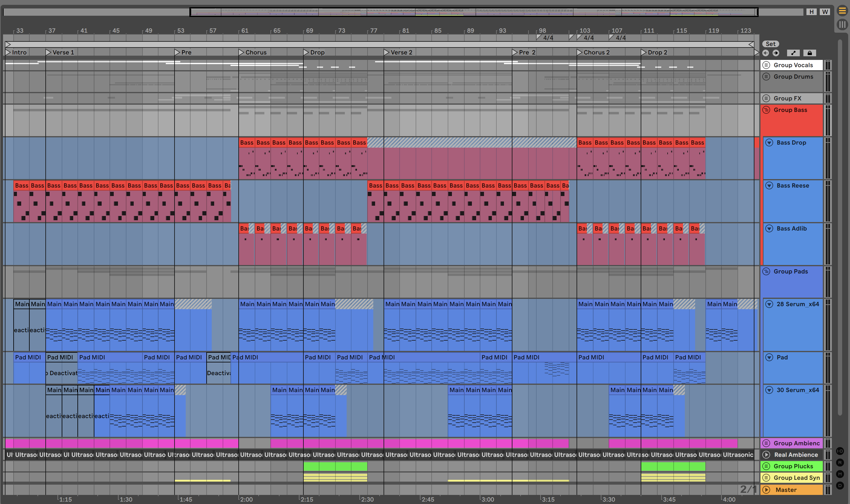Click the W optimize arrangement width button

(825, 12)
